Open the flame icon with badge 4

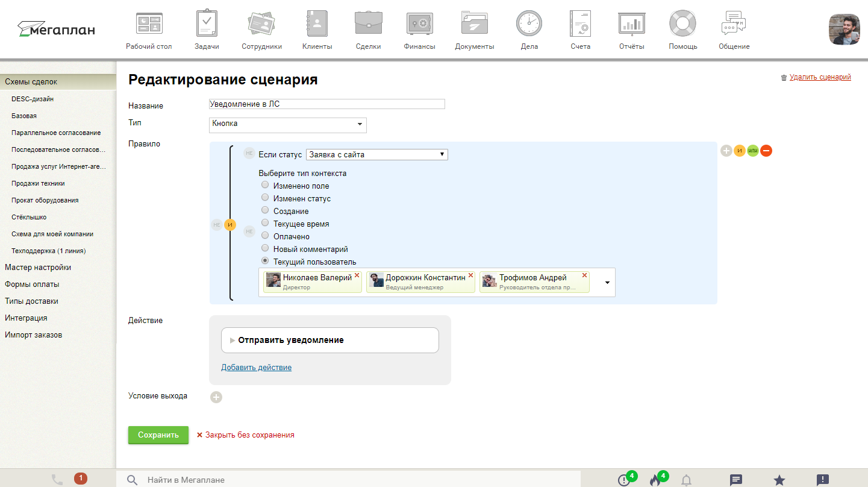pyautogui.click(x=657, y=479)
